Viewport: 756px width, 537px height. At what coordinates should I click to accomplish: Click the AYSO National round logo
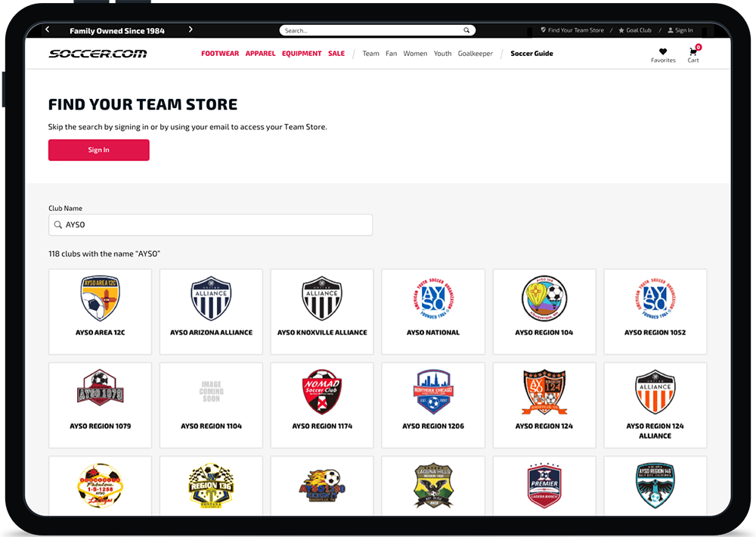433,299
